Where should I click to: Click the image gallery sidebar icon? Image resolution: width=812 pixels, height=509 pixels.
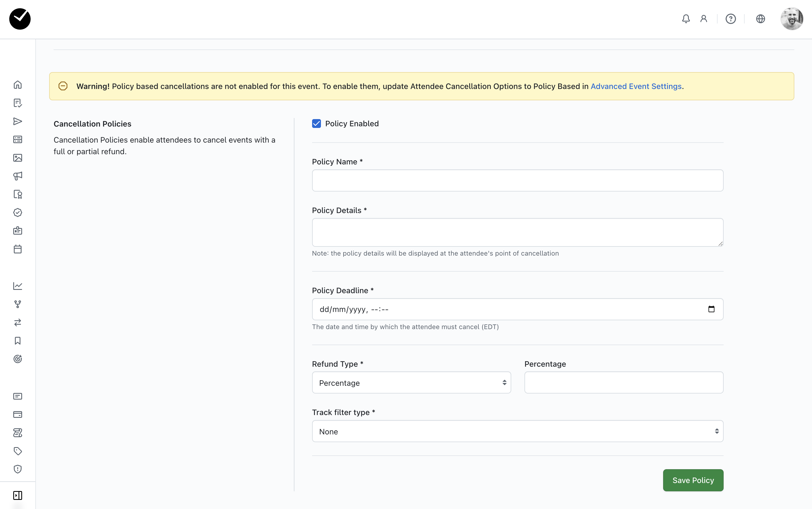tap(17, 158)
